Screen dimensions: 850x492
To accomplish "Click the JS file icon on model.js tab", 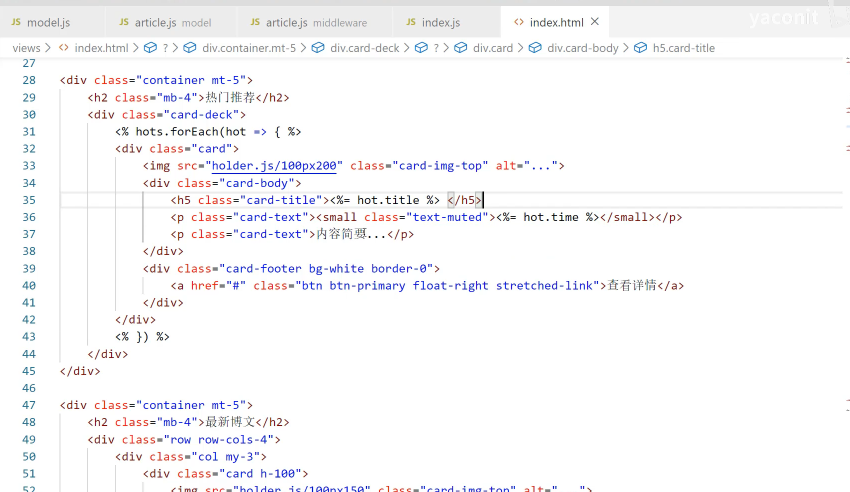I will pyautogui.click(x=16, y=22).
